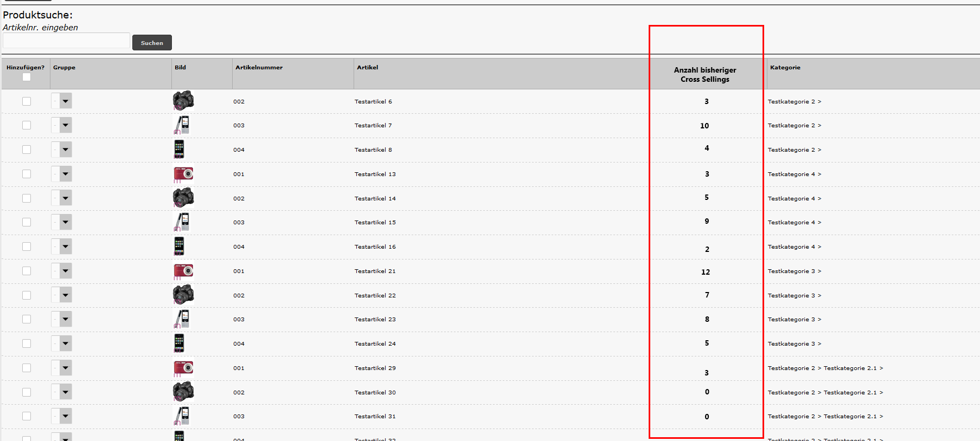Tick the checkbox for Testartikel 21
Screen dimensions: 980x441
27,271
